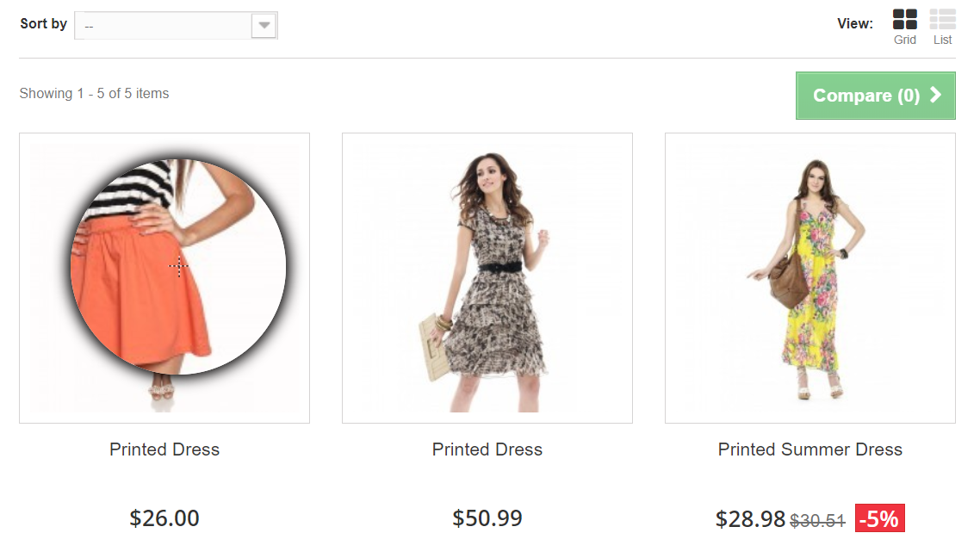The width and height of the screenshot is (980, 533).
Task: Open the Printed Summer Dress title link
Action: (x=810, y=449)
